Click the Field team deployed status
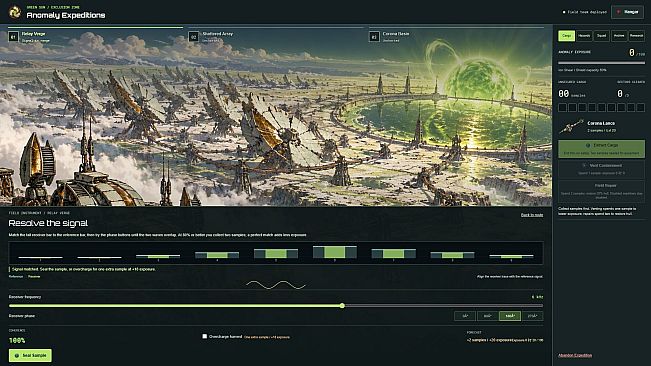Screen dimensions: 651x366 tap(585, 12)
